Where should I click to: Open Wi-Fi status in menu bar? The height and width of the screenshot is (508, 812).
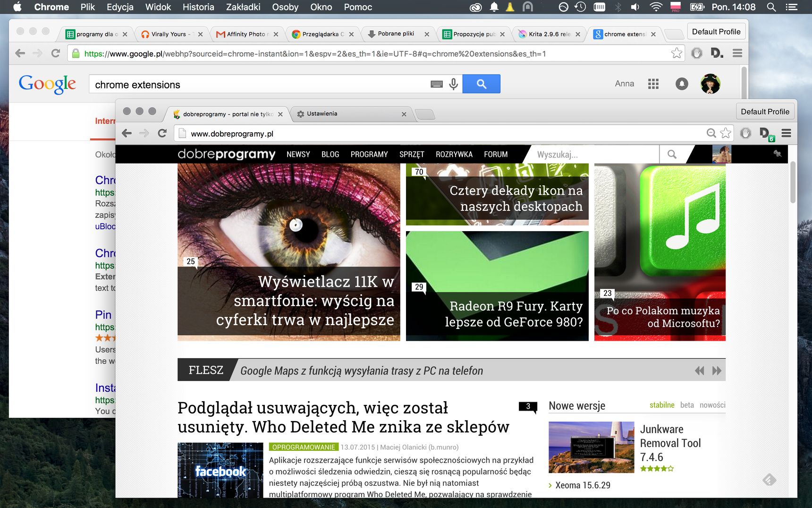(656, 7)
